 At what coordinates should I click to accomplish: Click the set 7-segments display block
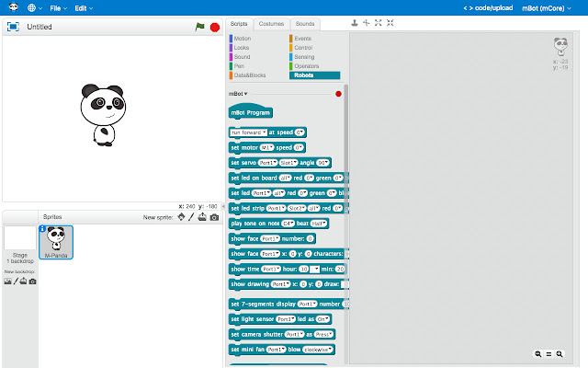click(x=288, y=305)
